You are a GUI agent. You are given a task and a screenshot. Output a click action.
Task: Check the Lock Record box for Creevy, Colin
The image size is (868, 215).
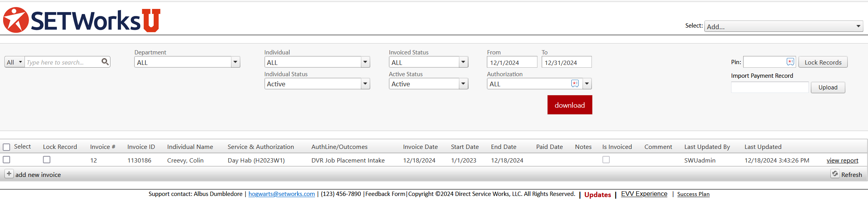[x=47, y=160]
